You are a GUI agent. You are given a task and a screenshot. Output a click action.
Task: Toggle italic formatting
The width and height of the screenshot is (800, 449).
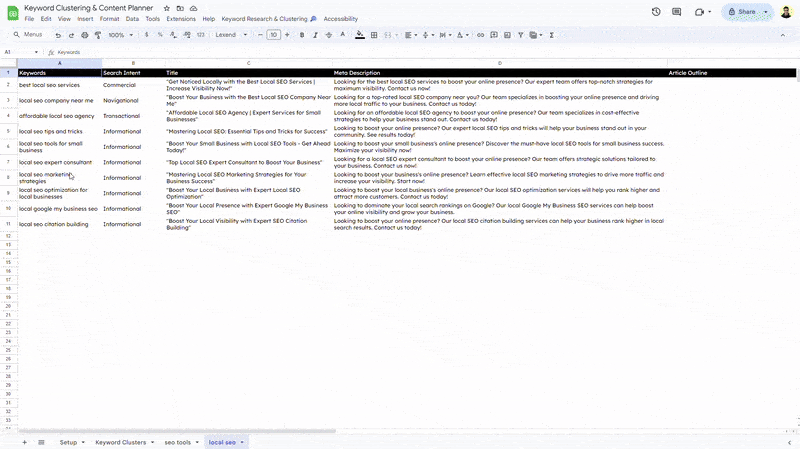(x=315, y=35)
